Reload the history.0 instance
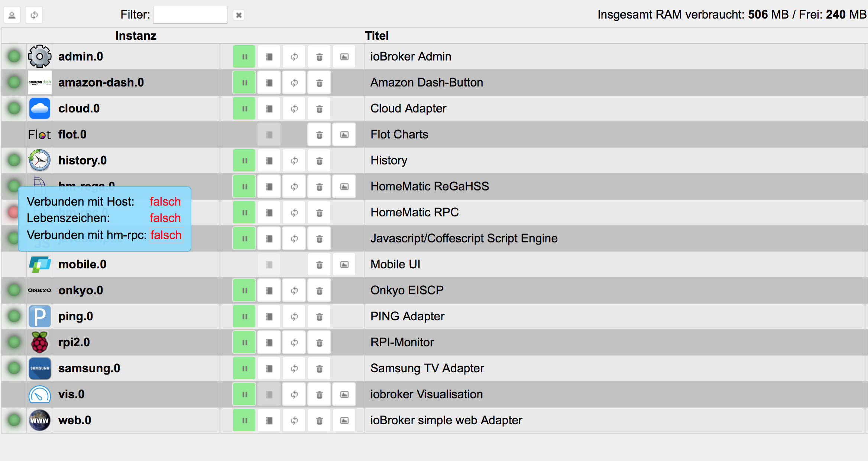Screen dimensions: 868x461 pyautogui.click(x=294, y=161)
